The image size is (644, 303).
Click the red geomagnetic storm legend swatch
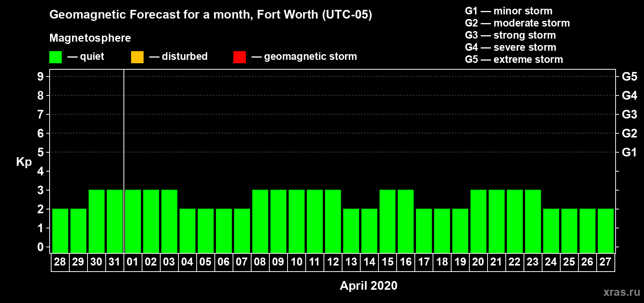coord(240,57)
